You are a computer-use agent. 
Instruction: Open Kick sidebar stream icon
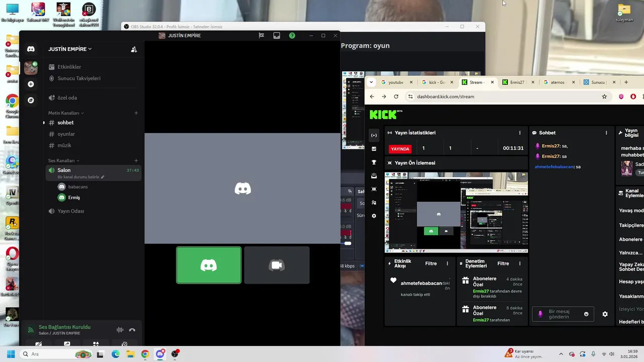(x=374, y=135)
